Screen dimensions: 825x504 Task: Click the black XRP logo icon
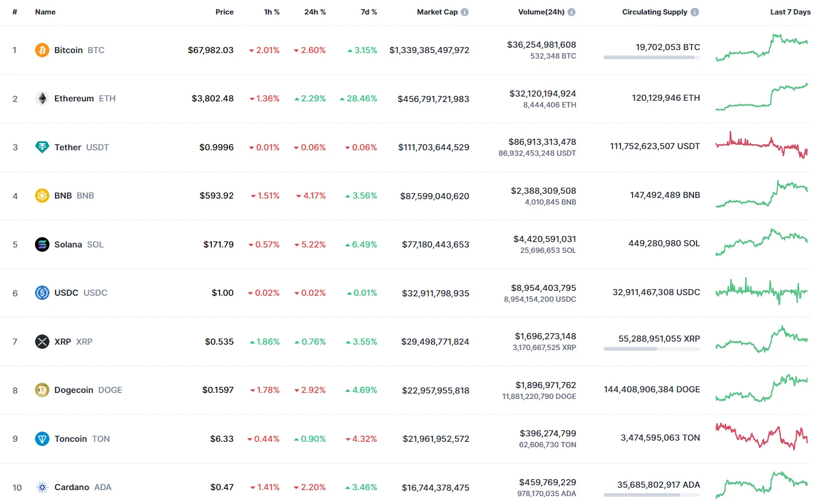click(42, 342)
